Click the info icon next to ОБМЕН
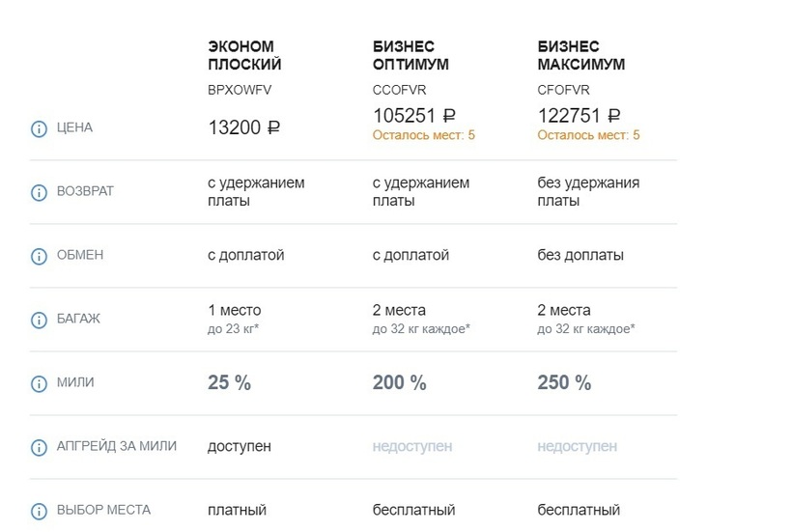 pos(39,256)
